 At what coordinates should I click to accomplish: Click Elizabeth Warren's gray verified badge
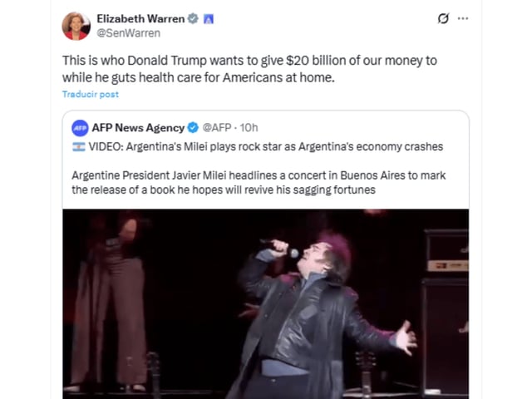193,18
